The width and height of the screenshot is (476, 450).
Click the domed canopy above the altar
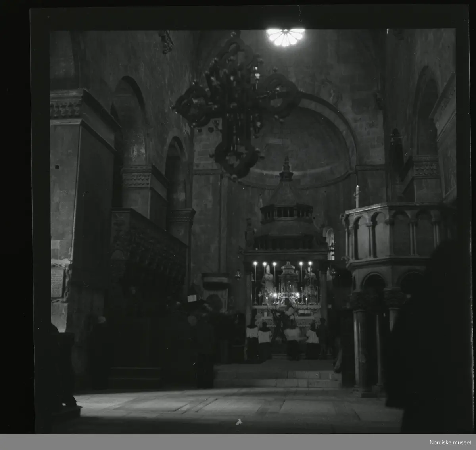coord(286,214)
